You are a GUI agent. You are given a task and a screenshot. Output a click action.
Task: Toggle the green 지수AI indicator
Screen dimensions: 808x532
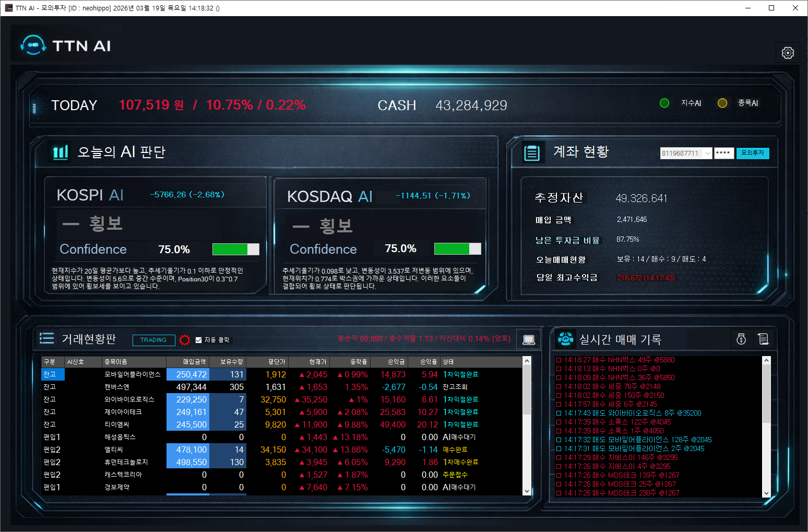664,103
